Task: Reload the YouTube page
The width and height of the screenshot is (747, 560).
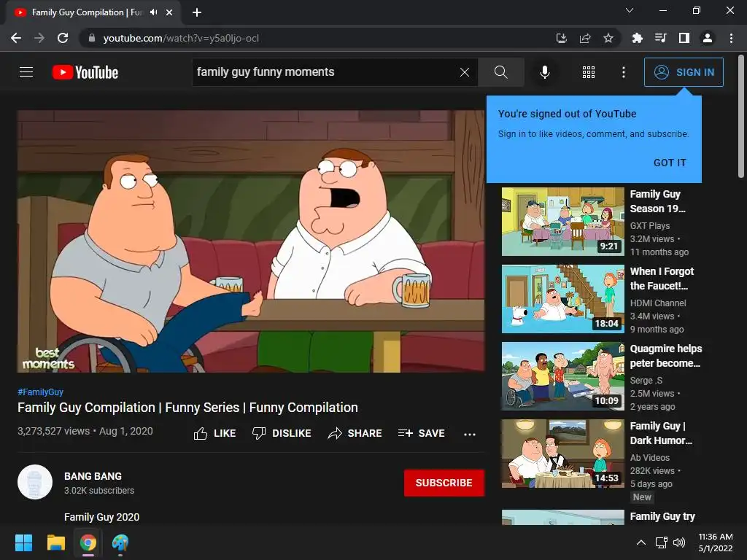Action: pos(63,38)
